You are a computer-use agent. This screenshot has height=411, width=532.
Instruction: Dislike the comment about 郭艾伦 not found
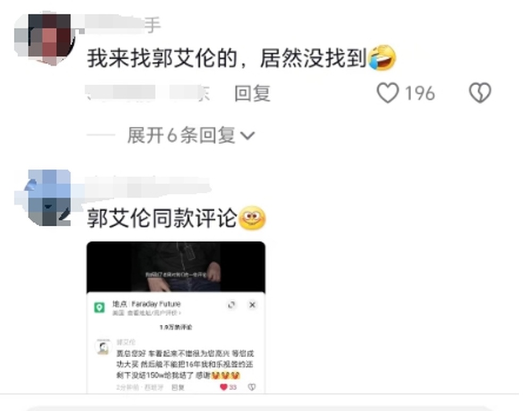pyautogui.click(x=480, y=93)
